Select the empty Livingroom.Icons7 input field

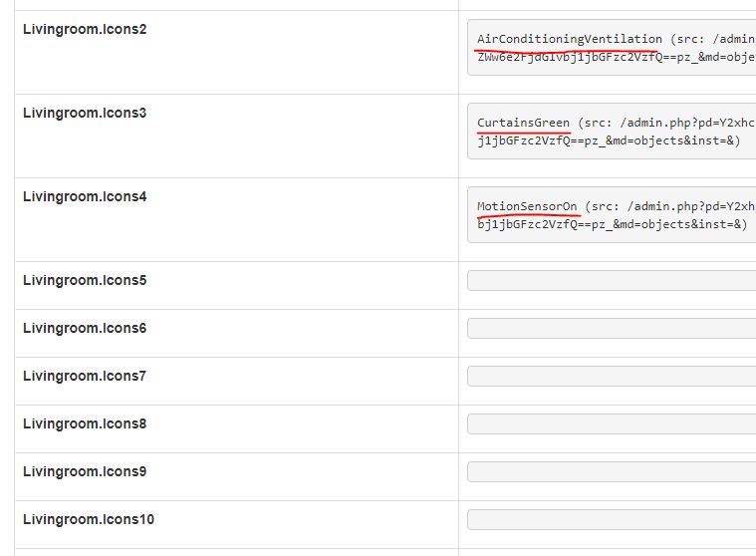tap(612, 377)
